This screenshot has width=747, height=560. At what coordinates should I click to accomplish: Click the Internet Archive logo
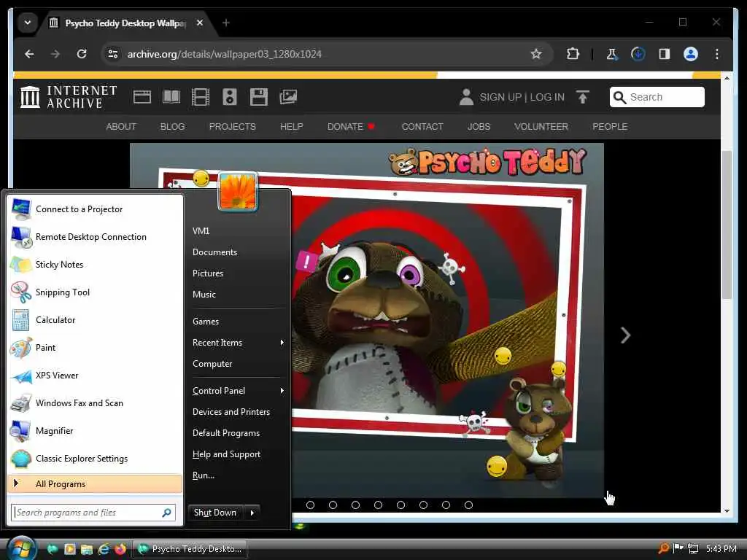(x=68, y=97)
